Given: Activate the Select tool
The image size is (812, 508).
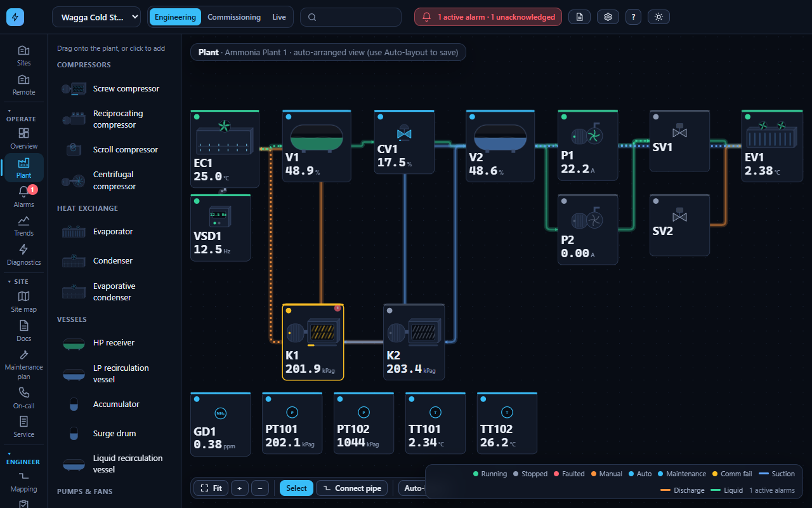Looking at the screenshot, I should point(296,488).
